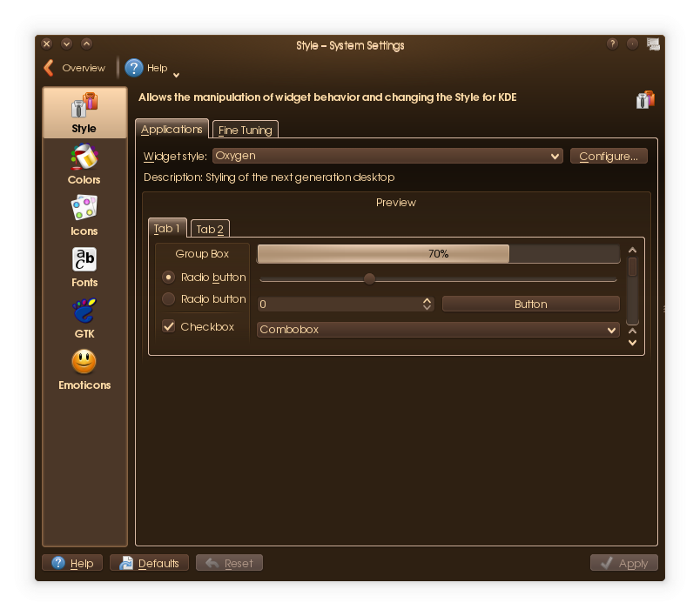The height and width of the screenshot is (616, 700).
Task: Select preview Tab 2
Action: pyautogui.click(x=210, y=230)
